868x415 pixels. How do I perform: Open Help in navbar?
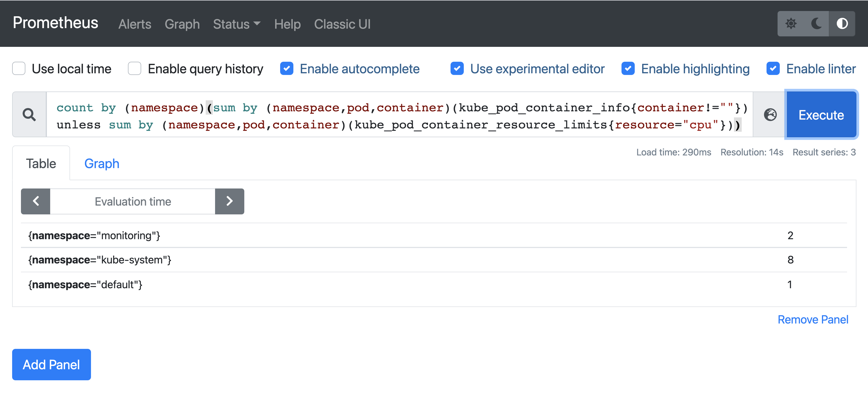click(x=287, y=24)
